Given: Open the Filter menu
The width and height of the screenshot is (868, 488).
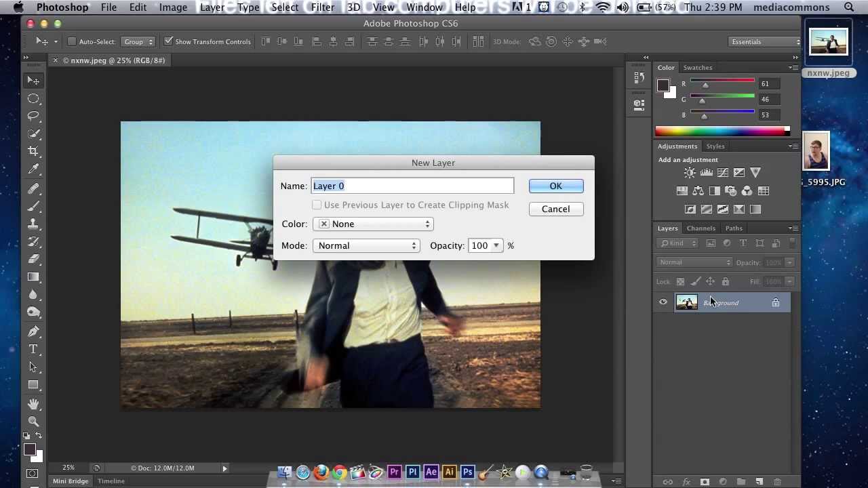Looking at the screenshot, I should (x=323, y=7).
